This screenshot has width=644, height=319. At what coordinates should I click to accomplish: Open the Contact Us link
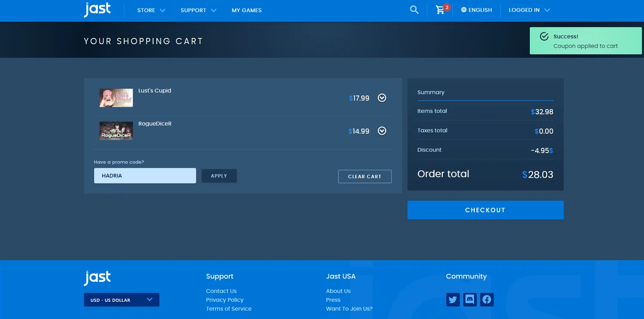(221, 291)
